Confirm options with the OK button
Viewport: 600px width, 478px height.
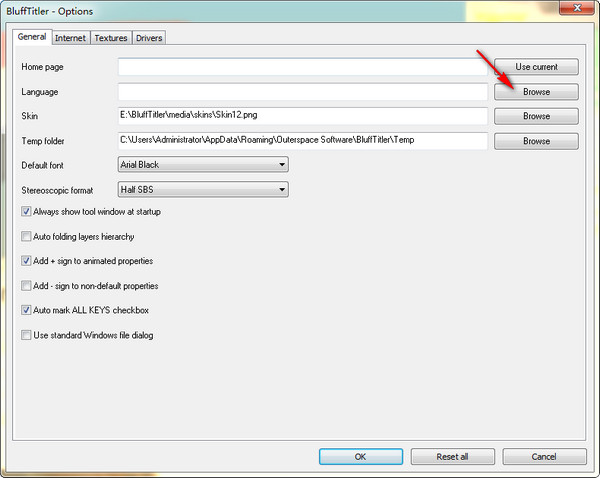pyautogui.click(x=361, y=457)
